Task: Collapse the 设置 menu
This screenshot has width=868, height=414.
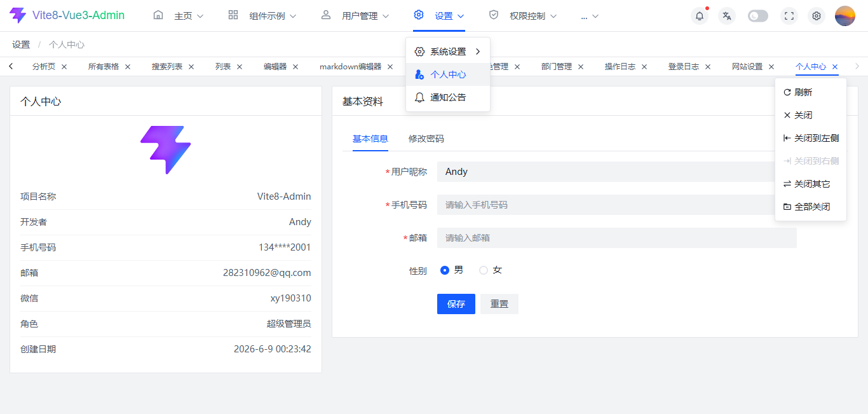Action: click(439, 16)
